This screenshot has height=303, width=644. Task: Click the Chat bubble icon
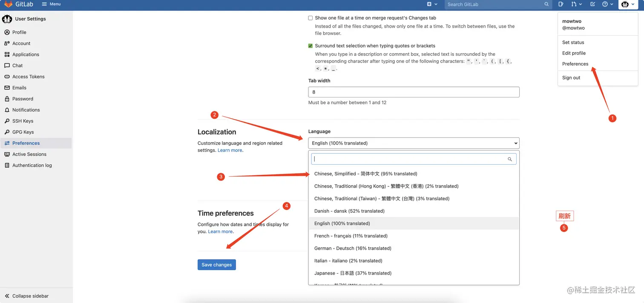click(7, 66)
